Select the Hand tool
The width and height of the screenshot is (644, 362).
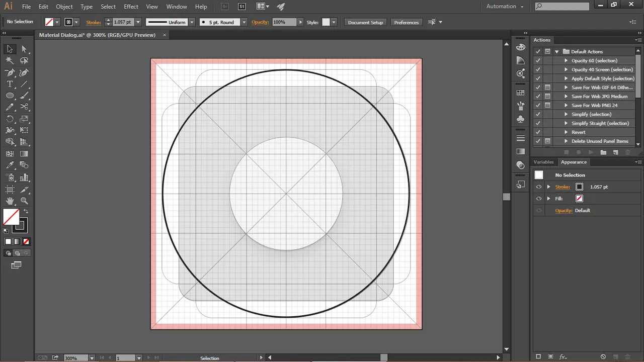10,201
